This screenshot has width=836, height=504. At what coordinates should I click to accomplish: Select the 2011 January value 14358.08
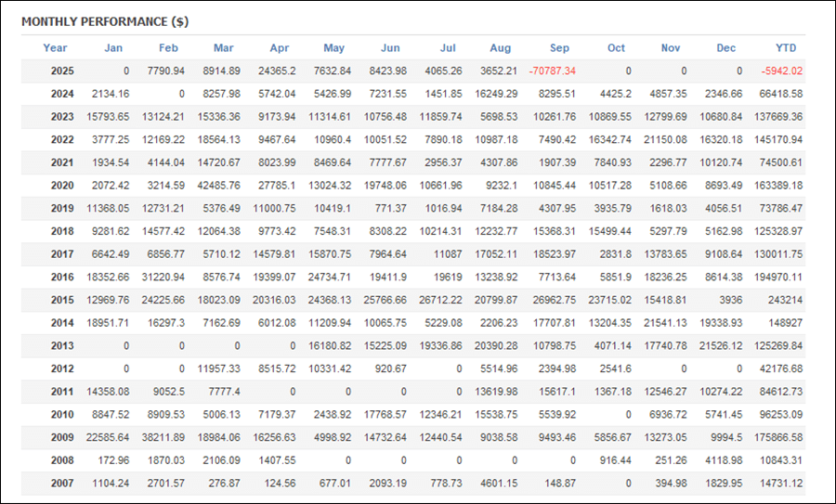click(x=103, y=392)
